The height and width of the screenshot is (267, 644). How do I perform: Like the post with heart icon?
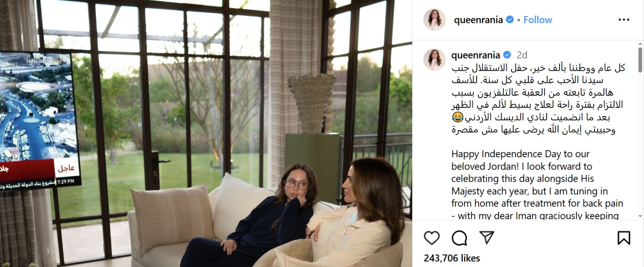click(x=431, y=238)
